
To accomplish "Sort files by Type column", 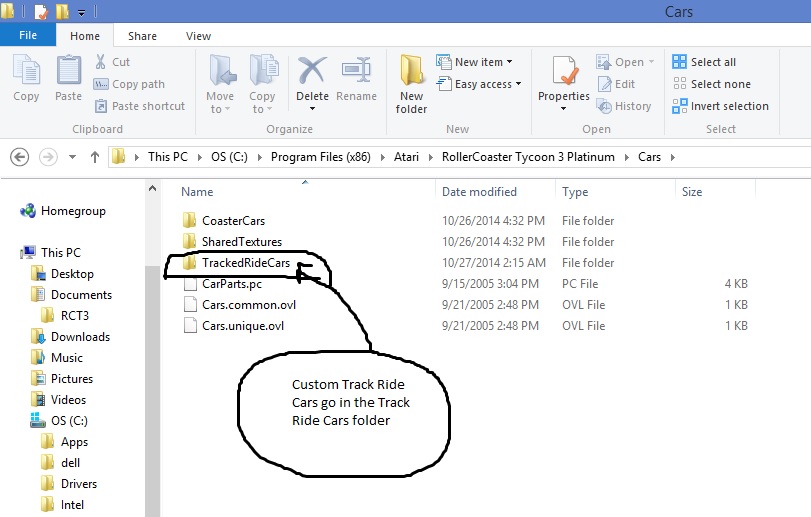I will [575, 192].
